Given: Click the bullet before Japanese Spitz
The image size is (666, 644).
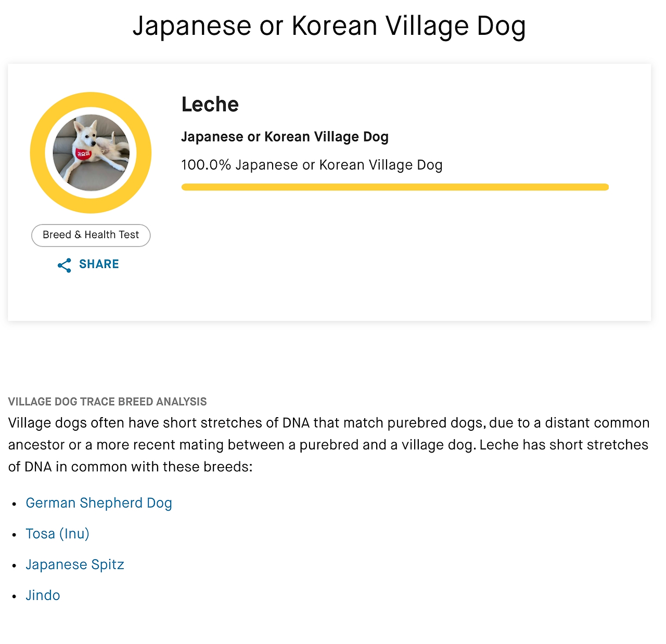Looking at the screenshot, I should click(15, 565).
